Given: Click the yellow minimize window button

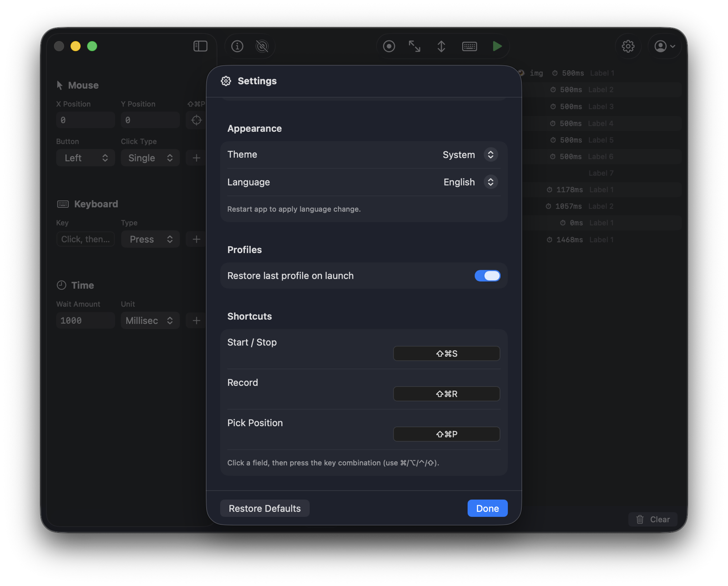Looking at the screenshot, I should (x=76, y=46).
